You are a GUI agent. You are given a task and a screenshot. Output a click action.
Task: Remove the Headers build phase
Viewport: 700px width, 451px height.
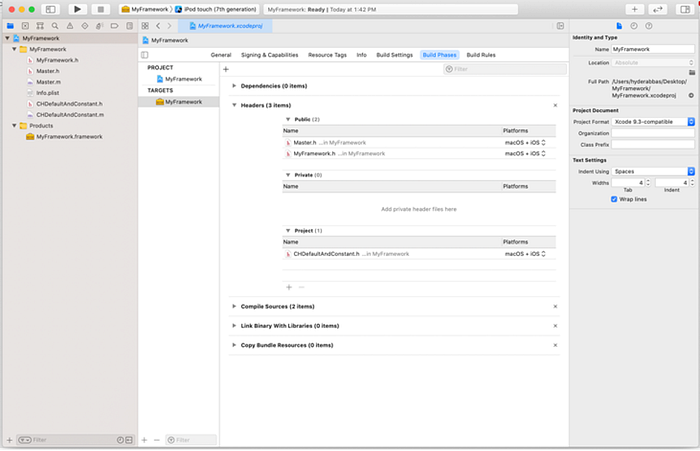(555, 105)
